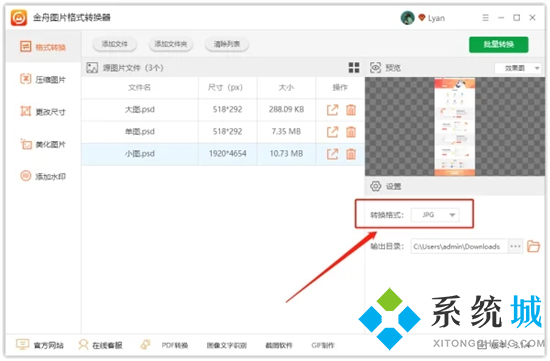Select the 单图.psd file name
This screenshot has width=550, height=361.
tap(140, 132)
